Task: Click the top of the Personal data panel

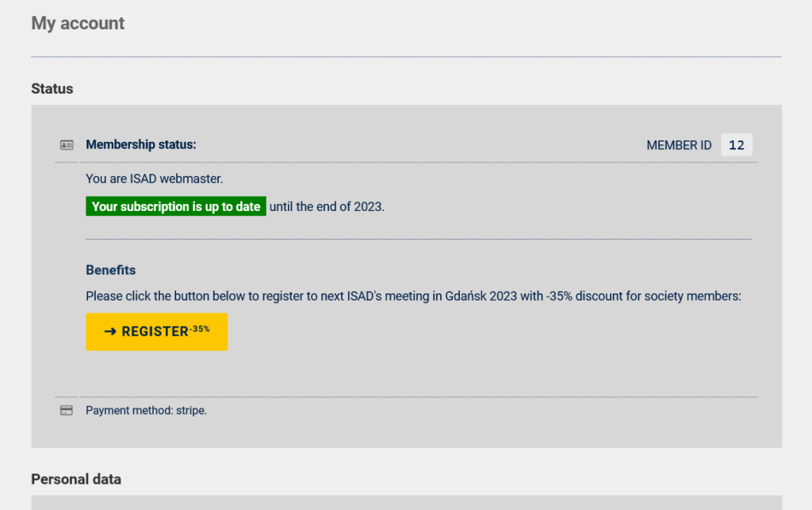Action: (407, 502)
